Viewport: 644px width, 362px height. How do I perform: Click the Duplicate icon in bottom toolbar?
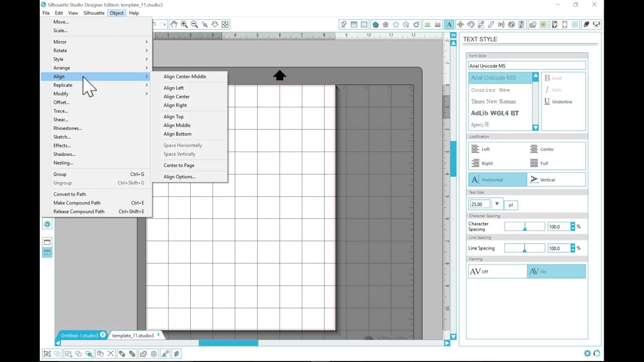pyautogui.click(x=100, y=354)
